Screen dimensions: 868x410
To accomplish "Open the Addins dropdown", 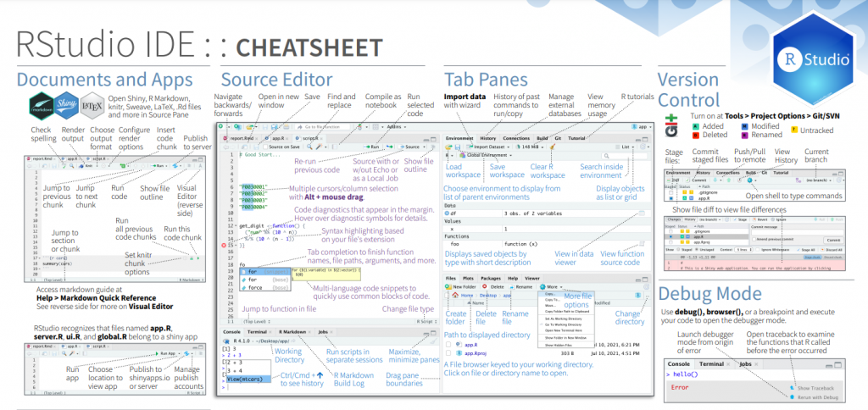I will pyautogui.click(x=397, y=127).
